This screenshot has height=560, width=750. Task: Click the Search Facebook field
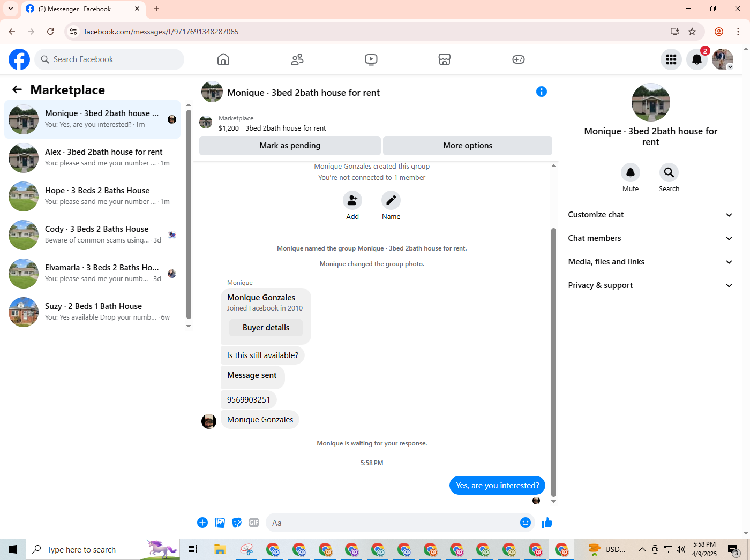tap(109, 59)
